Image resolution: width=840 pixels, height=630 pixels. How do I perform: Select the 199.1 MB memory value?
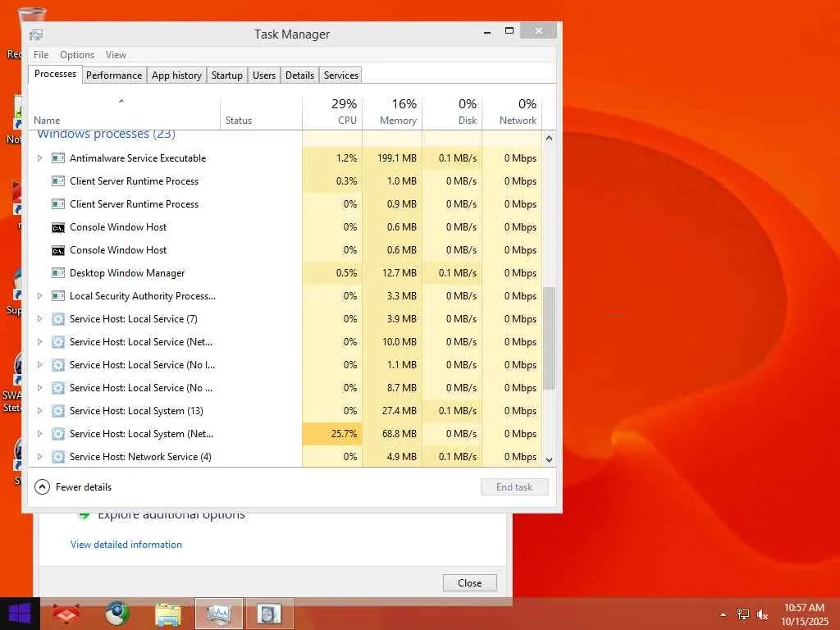[397, 158]
